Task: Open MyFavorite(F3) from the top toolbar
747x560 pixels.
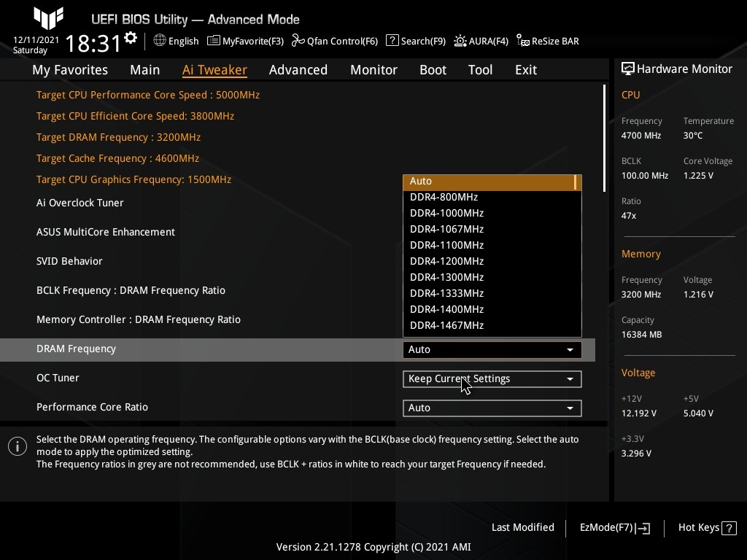Action: tap(245, 41)
